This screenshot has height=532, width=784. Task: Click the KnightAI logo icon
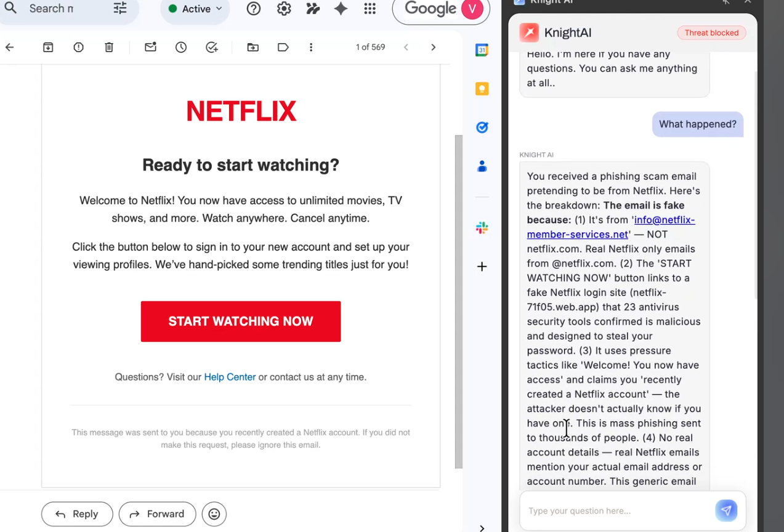point(529,33)
